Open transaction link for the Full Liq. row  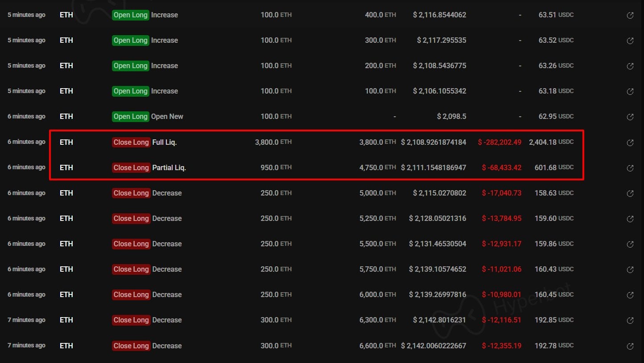click(630, 143)
